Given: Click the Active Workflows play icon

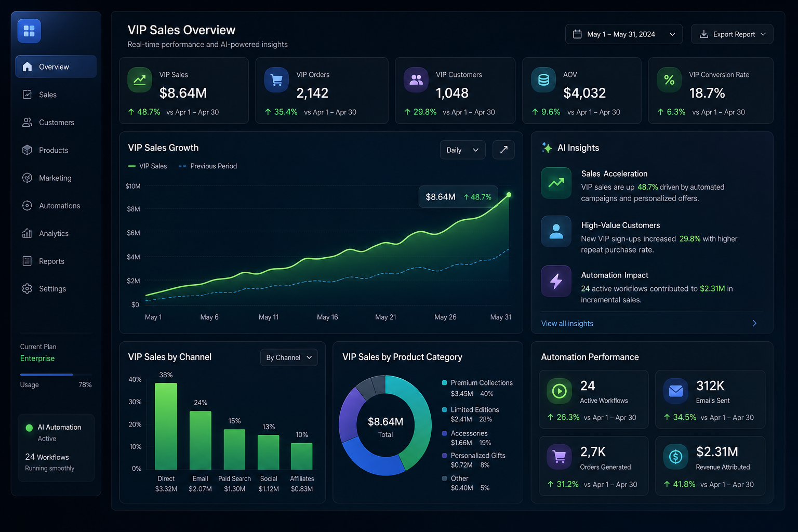Looking at the screenshot, I should (559, 391).
